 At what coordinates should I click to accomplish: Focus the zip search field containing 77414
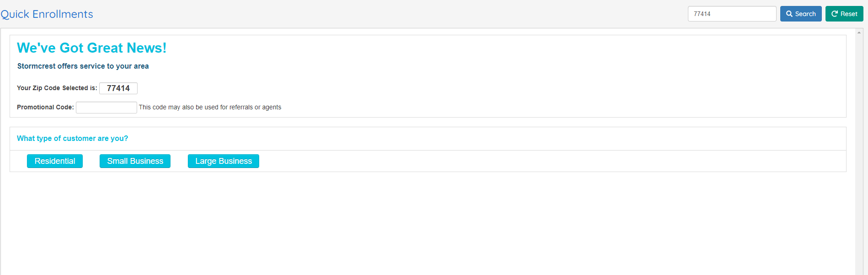pyautogui.click(x=732, y=14)
